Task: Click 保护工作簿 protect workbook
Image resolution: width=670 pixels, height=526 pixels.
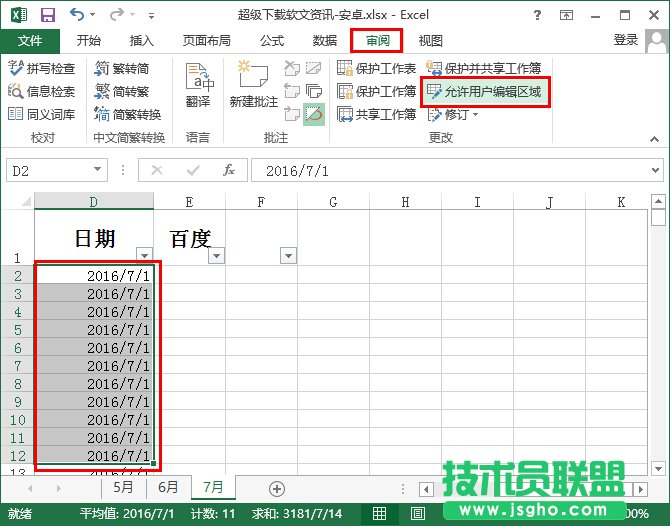Action: [376, 91]
